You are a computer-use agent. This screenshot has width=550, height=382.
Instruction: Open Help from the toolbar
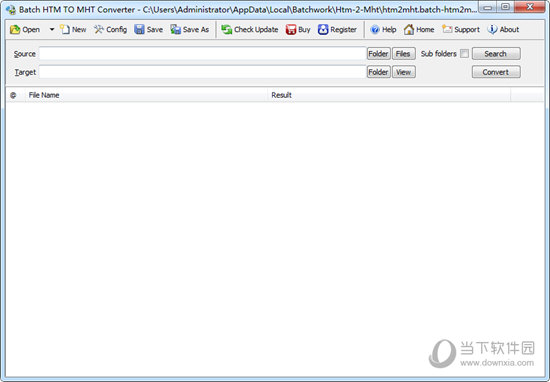click(383, 30)
